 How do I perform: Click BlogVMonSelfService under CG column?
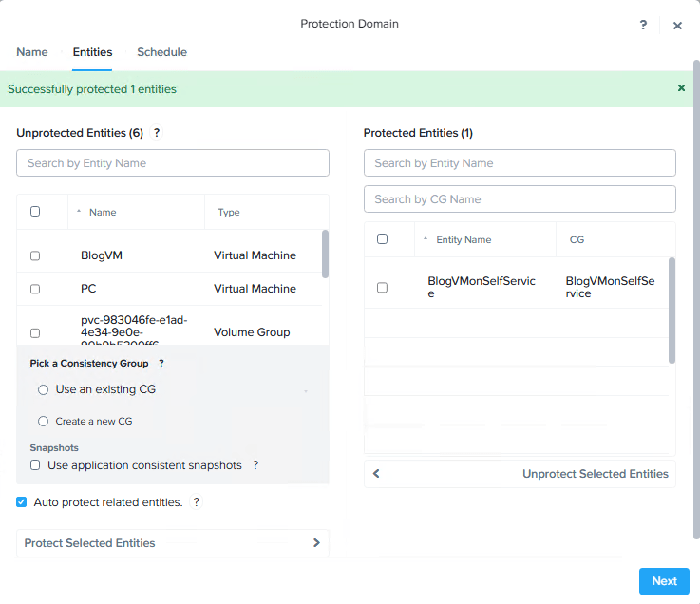(610, 287)
